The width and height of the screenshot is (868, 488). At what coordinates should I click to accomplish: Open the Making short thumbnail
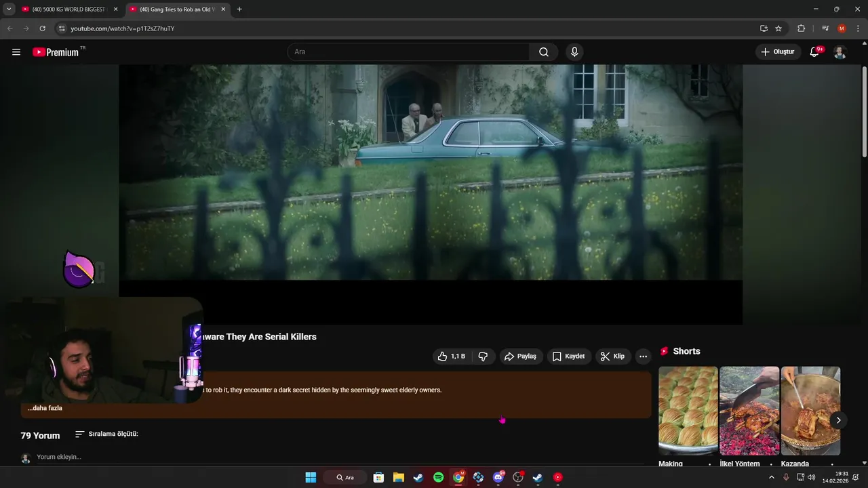688,411
